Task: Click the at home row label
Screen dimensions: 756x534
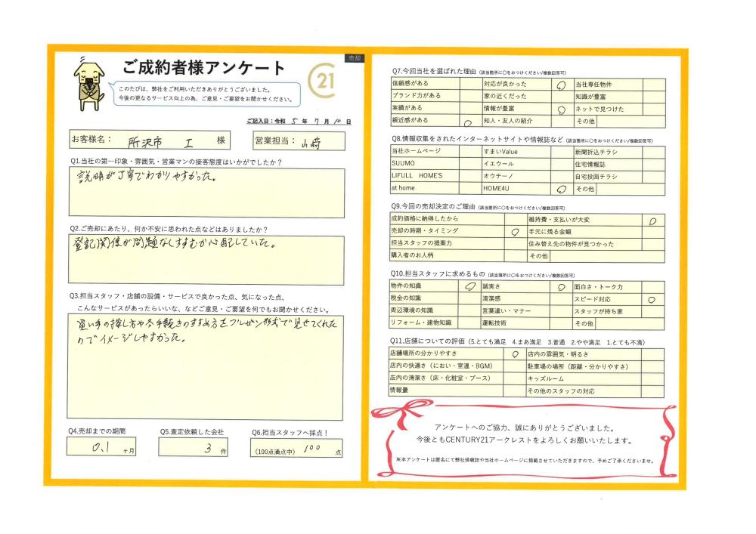Action: point(403,188)
